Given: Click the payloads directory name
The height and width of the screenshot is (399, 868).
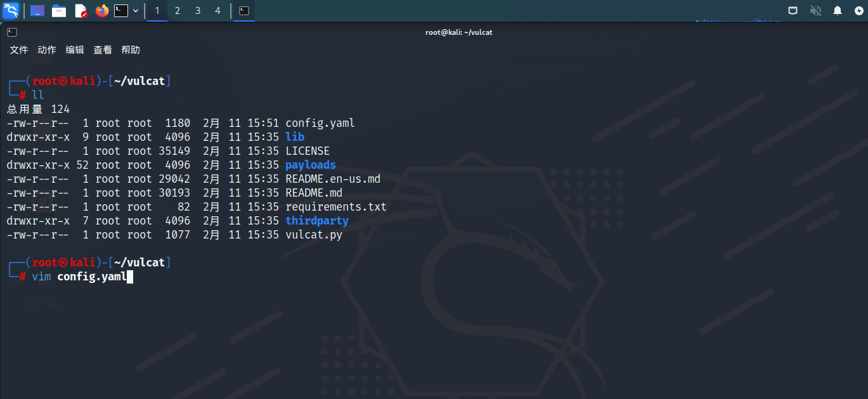Looking at the screenshot, I should 311,165.
